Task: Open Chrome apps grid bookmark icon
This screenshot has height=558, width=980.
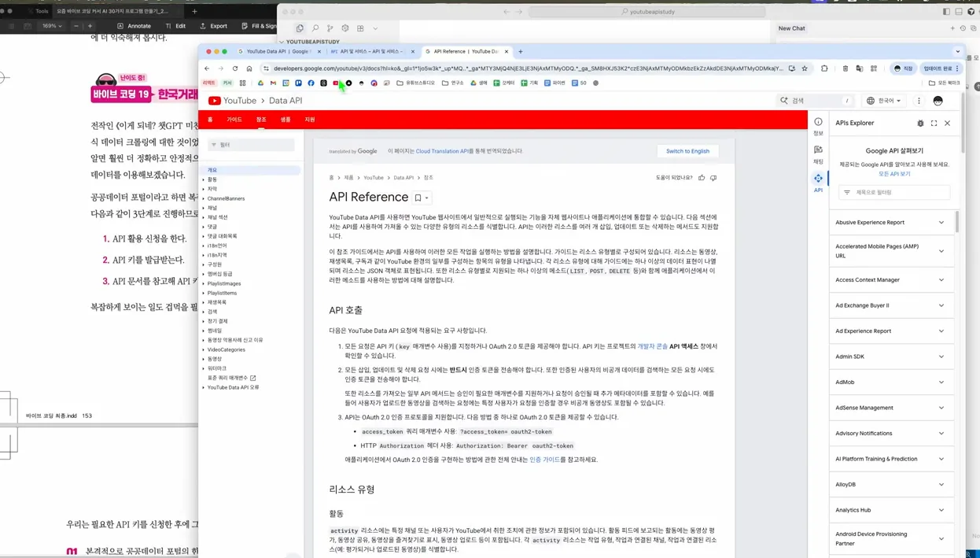Action: coord(242,83)
